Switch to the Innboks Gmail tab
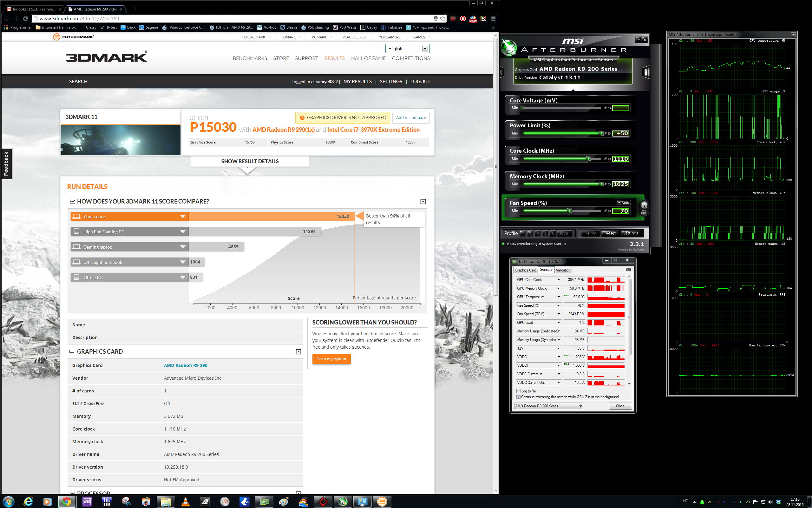This screenshot has width=812, height=508. (34, 9)
